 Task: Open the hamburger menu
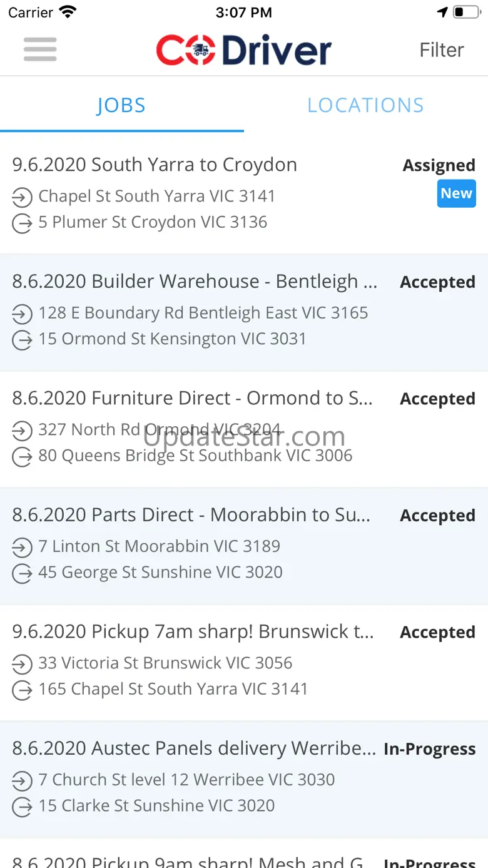tap(40, 49)
